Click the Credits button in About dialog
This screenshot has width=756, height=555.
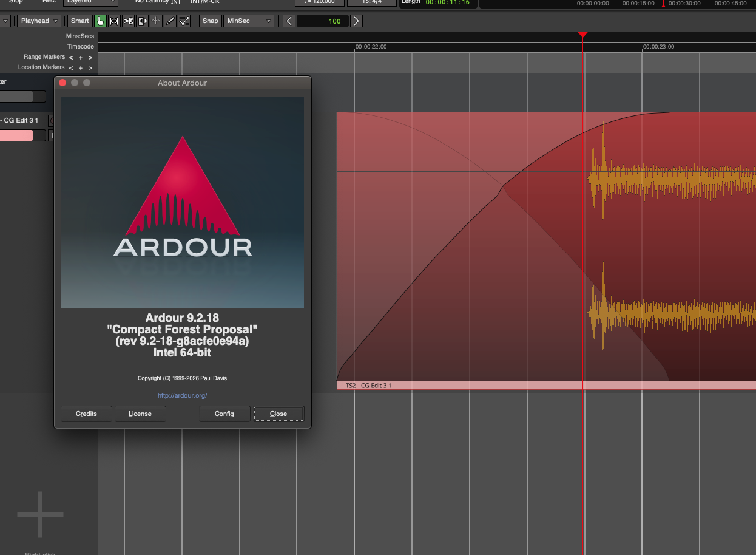[x=86, y=414]
